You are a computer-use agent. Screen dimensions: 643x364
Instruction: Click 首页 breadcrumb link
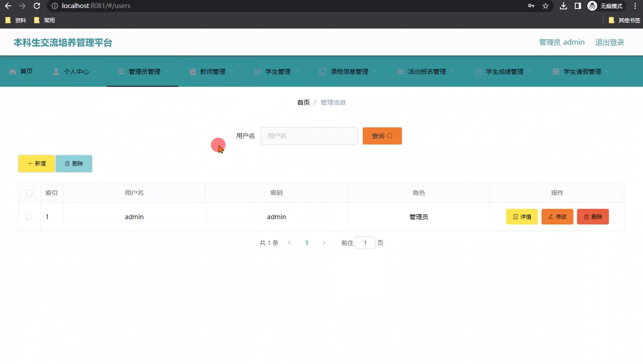303,103
